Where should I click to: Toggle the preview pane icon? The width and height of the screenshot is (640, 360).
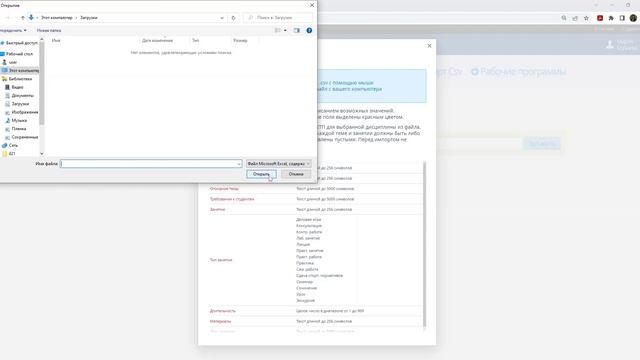pos(296,30)
